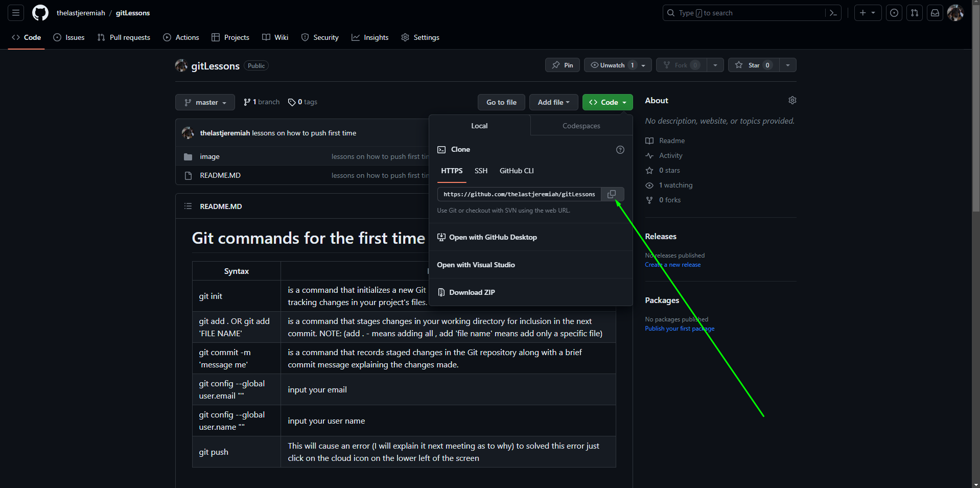Download ZIP of the repository

coord(466,292)
